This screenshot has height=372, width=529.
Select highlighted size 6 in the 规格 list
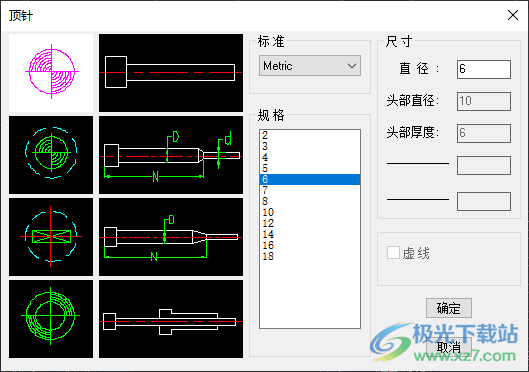310,179
